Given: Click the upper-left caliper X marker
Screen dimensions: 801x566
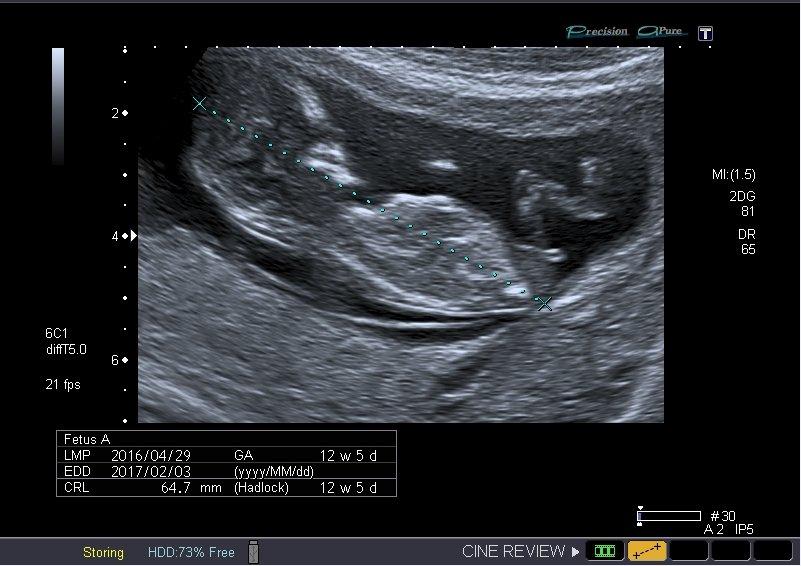Looking at the screenshot, I should (x=199, y=103).
